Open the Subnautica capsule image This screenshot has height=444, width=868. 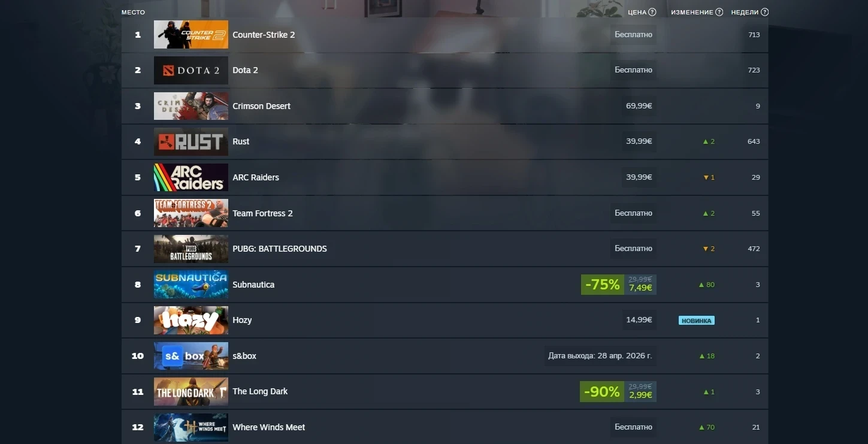(x=191, y=285)
